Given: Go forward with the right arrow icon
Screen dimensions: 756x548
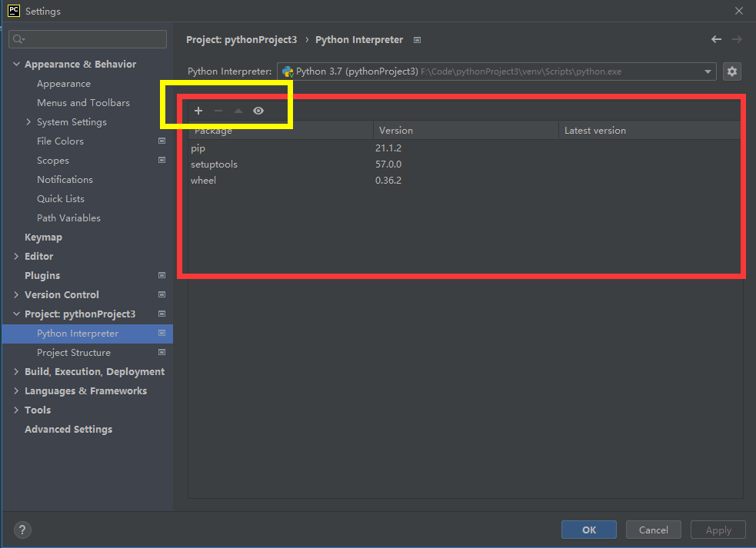Looking at the screenshot, I should 738,39.
